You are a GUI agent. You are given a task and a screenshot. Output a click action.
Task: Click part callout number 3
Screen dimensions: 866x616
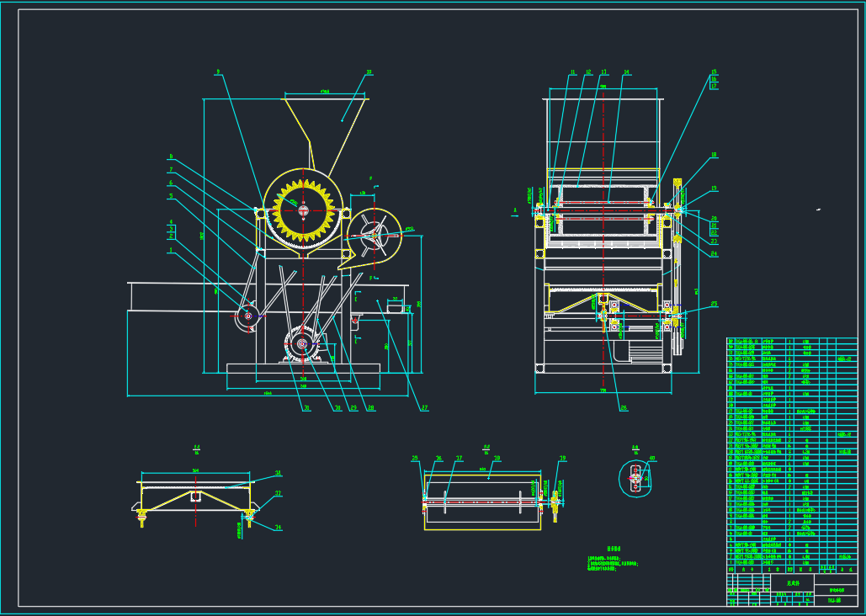(171, 229)
